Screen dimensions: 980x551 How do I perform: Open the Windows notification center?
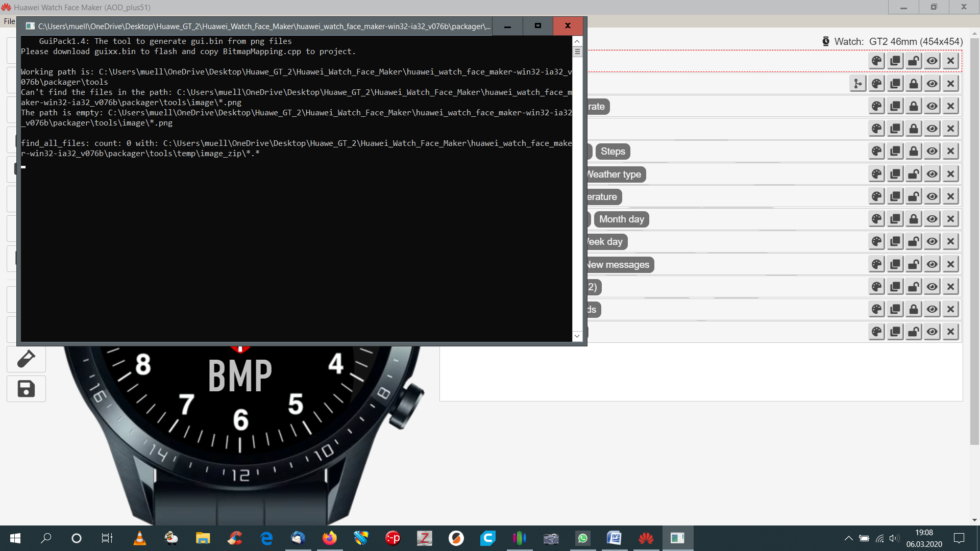click(x=959, y=538)
